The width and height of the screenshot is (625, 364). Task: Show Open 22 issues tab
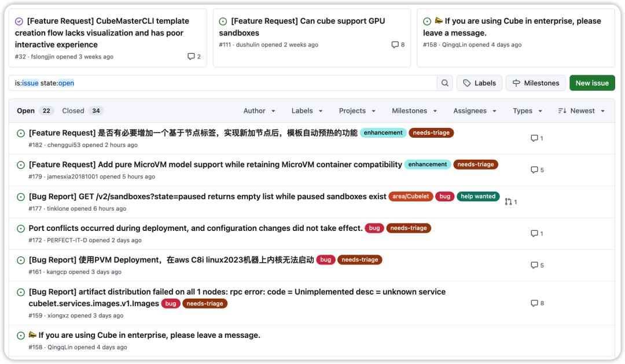pos(34,111)
